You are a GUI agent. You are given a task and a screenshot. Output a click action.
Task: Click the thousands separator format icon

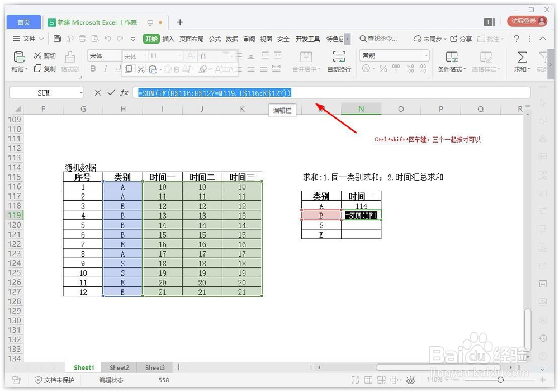(x=396, y=68)
